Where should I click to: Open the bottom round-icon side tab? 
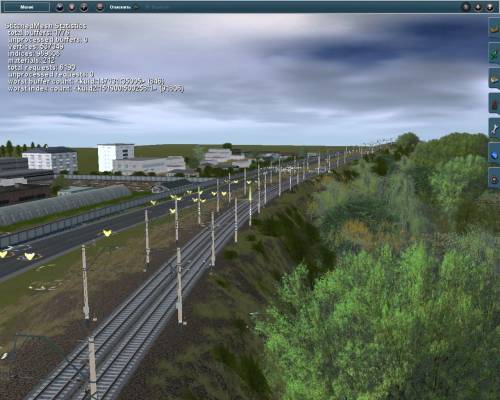click(x=494, y=179)
